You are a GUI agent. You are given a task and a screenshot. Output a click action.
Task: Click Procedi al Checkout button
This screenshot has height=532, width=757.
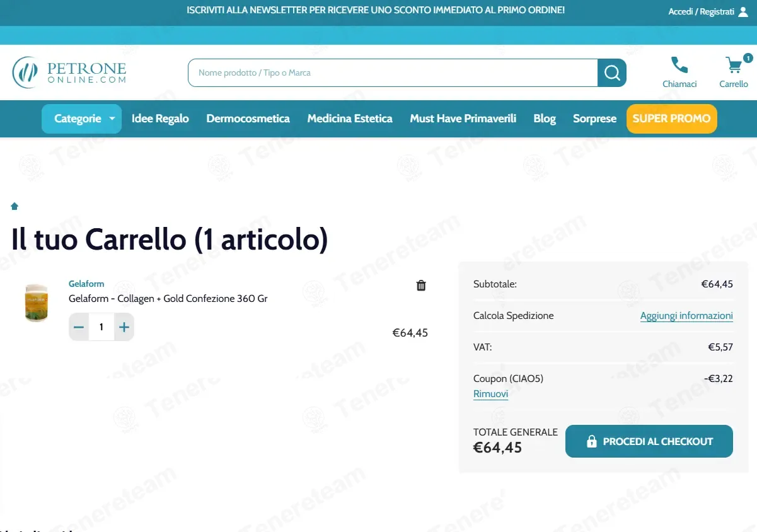point(649,441)
